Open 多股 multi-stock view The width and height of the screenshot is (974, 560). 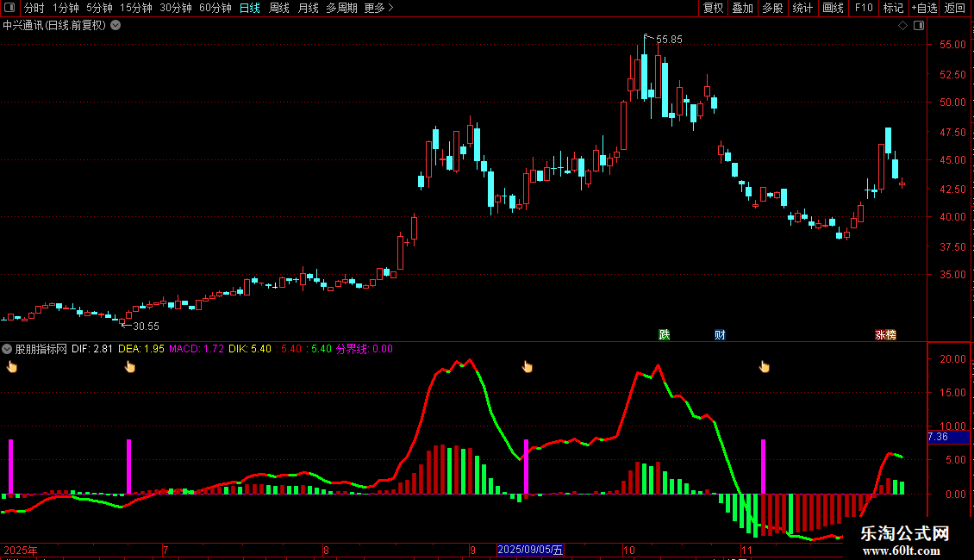coord(772,8)
